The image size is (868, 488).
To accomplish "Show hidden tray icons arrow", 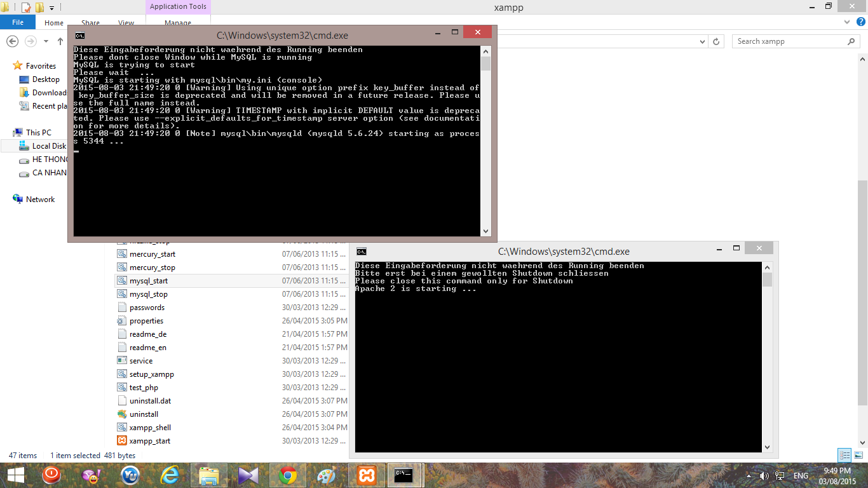I will tap(749, 475).
